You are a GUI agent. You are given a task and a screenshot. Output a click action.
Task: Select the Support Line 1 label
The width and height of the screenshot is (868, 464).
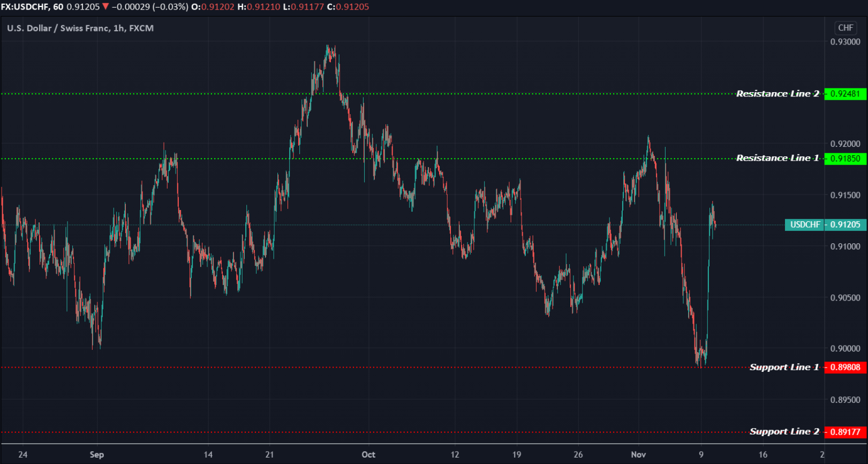coord(784,367)
